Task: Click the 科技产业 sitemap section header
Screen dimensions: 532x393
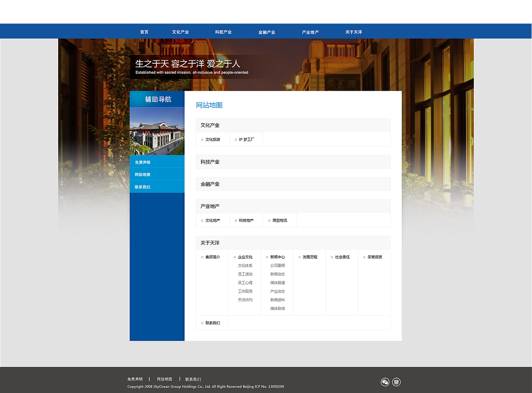Action: [293, 162]
